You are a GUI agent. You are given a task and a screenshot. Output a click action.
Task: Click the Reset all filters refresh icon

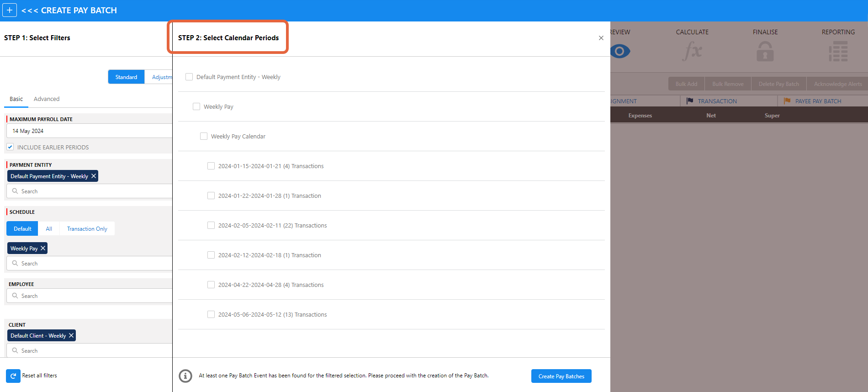(13, 376)
